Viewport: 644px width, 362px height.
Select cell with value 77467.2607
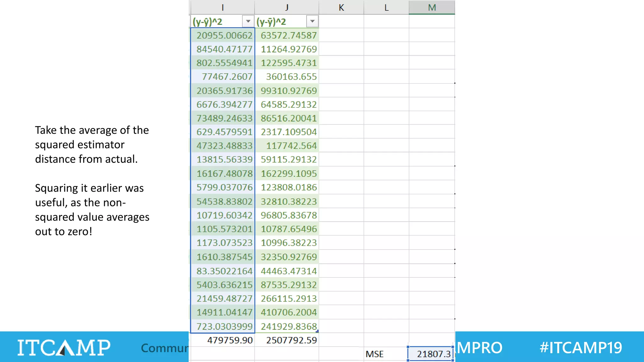click(223, 77)
